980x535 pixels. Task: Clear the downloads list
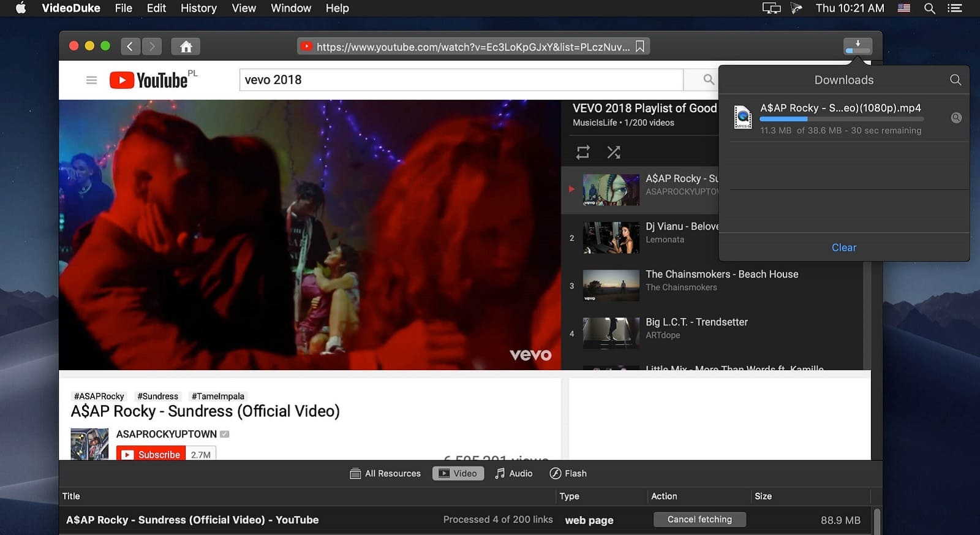(x=843, y=248)
